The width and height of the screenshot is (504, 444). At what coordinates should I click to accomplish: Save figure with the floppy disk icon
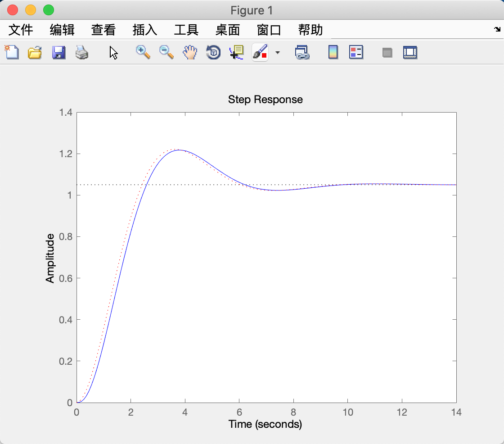click(58, 52)
